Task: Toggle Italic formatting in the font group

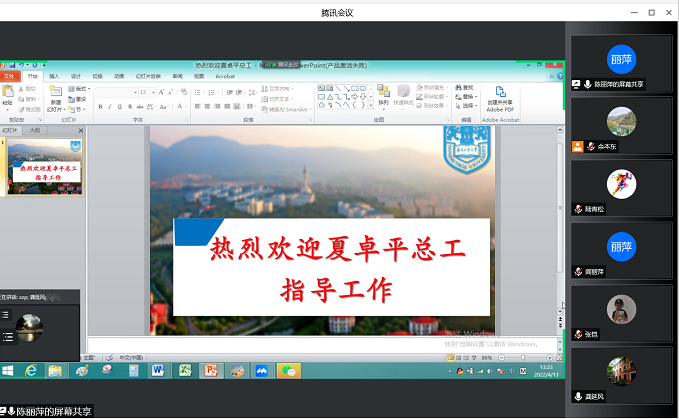Action: tap(112, 106)
